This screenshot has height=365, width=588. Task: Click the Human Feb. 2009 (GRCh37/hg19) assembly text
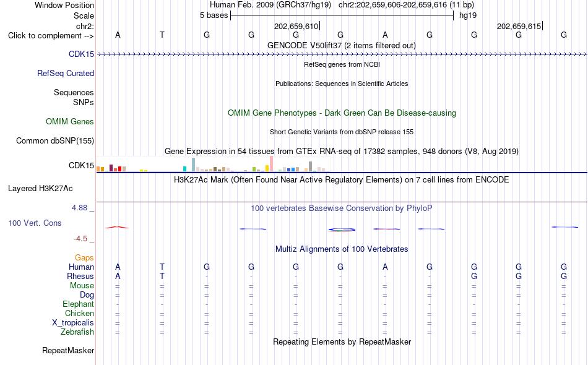point(270,5)
